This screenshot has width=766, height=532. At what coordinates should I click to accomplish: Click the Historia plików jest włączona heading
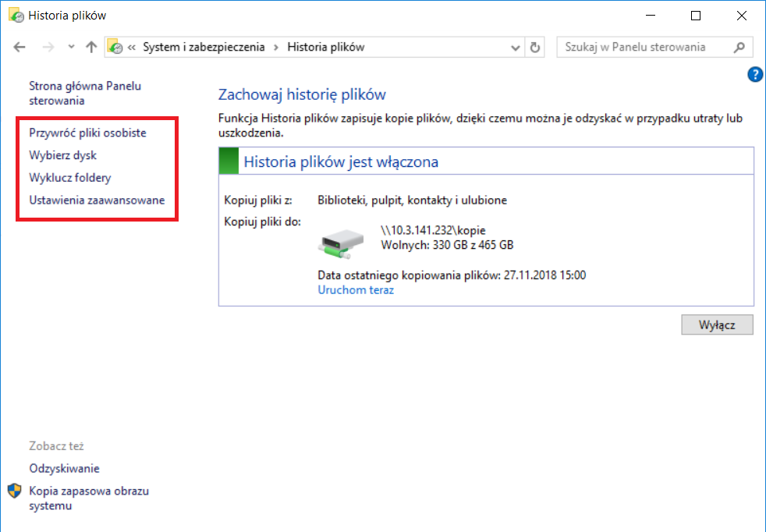pyautogui.click(x=341, y=161)
